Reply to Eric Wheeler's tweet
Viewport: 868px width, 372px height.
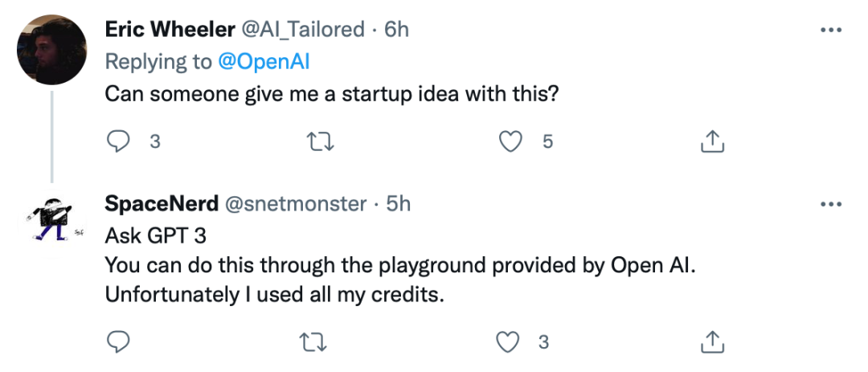(119, 141)
